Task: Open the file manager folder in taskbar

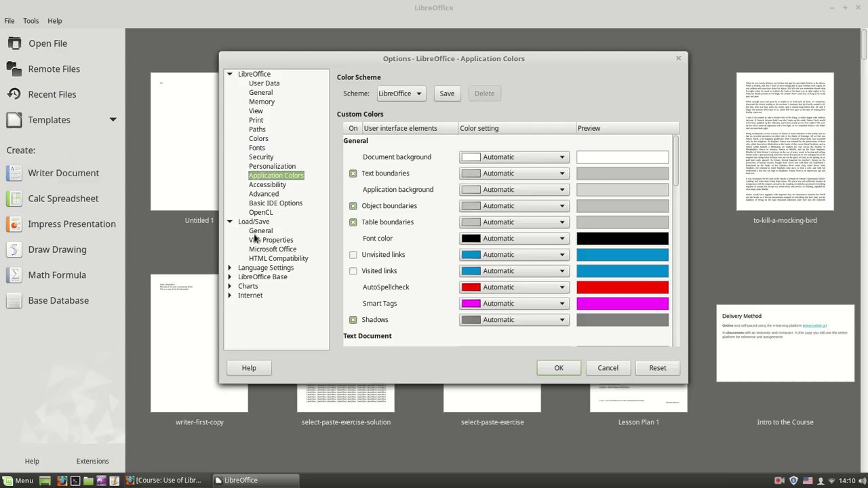Action: pos(88,481)
